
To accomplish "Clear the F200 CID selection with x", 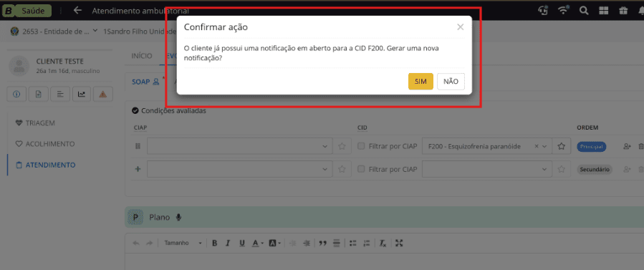I will click(x=537, y=146).
